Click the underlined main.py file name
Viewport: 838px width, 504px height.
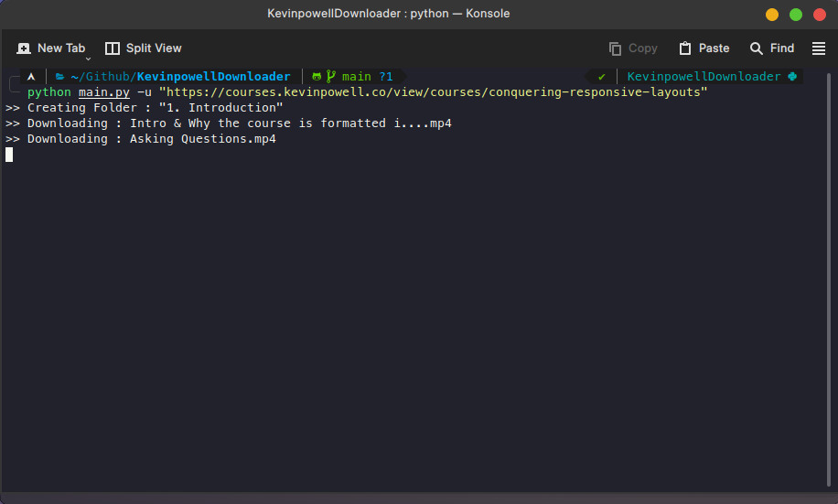[x=104, y=92]
